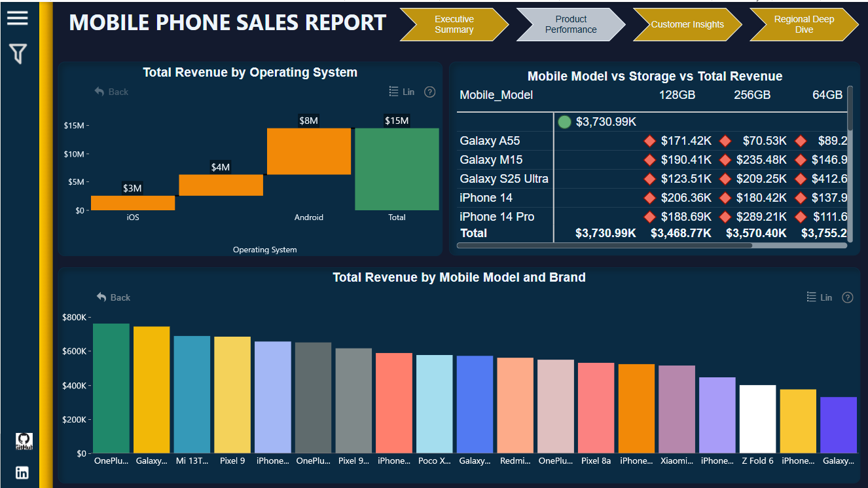
Task: Click the $190.41K cell for Galaxy M15
Action: (686, 160)
